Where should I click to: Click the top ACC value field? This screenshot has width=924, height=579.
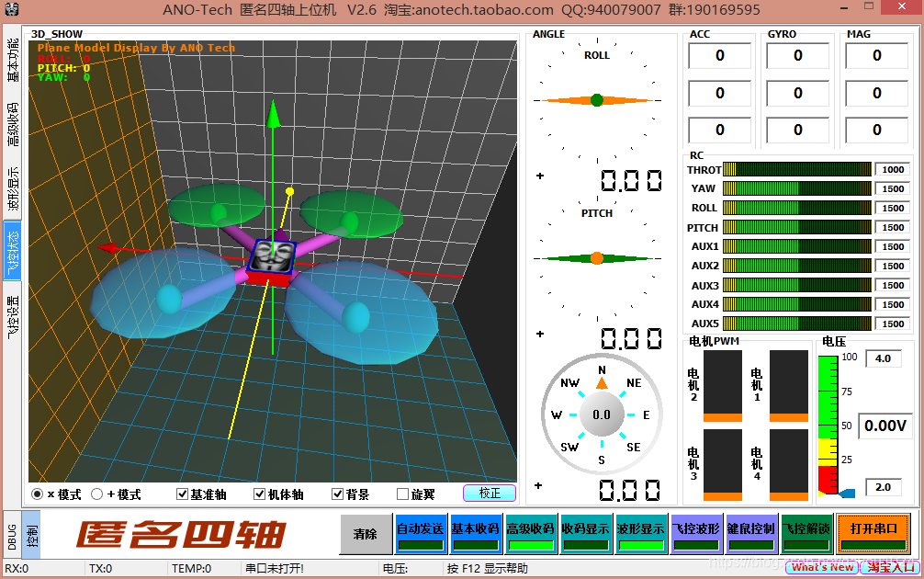[x=719, y=56]
